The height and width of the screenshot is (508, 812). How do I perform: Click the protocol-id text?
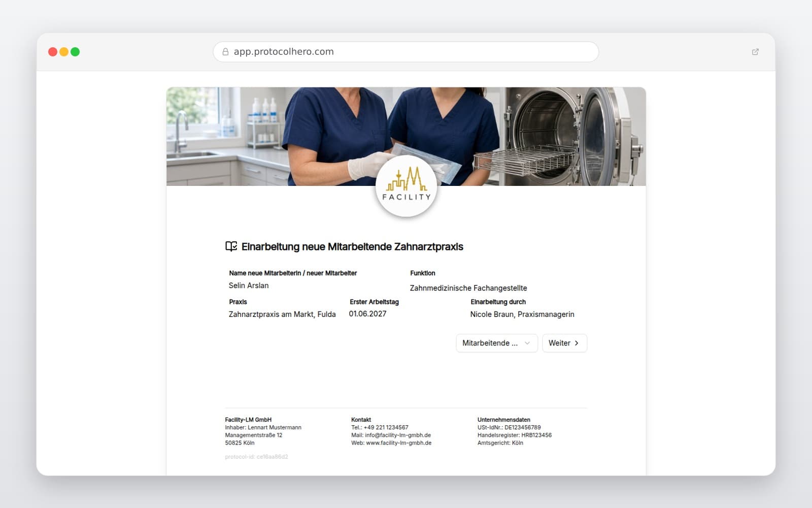[x=256, y=457]
